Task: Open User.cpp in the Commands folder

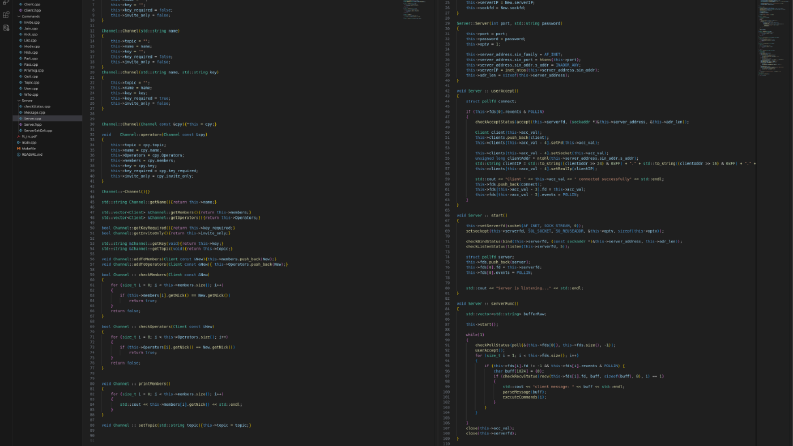Action: coord(31,88)
